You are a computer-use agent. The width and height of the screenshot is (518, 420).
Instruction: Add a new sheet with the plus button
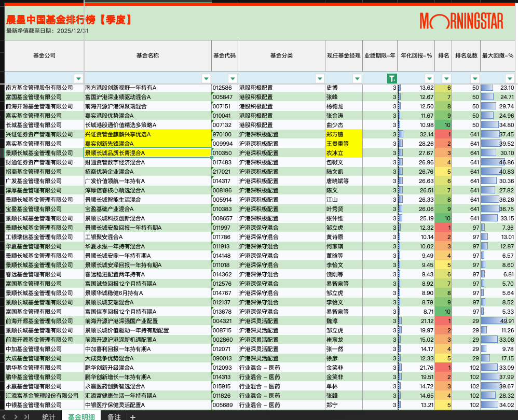133,417
